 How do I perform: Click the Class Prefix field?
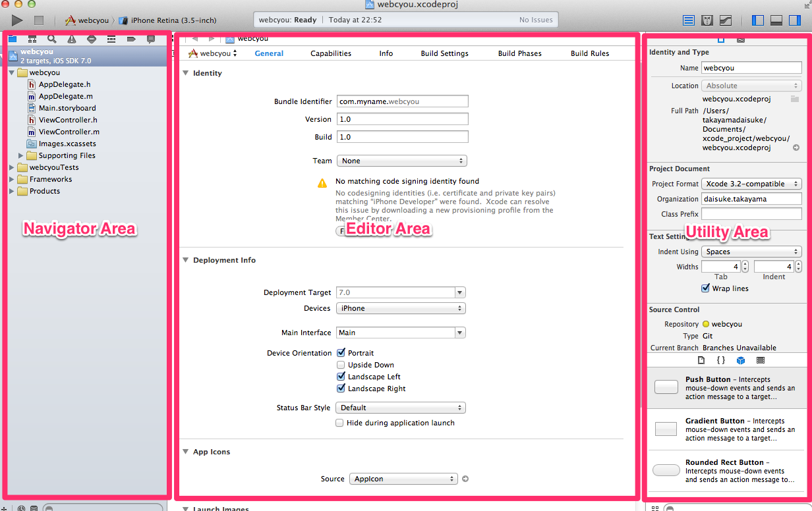751,214
